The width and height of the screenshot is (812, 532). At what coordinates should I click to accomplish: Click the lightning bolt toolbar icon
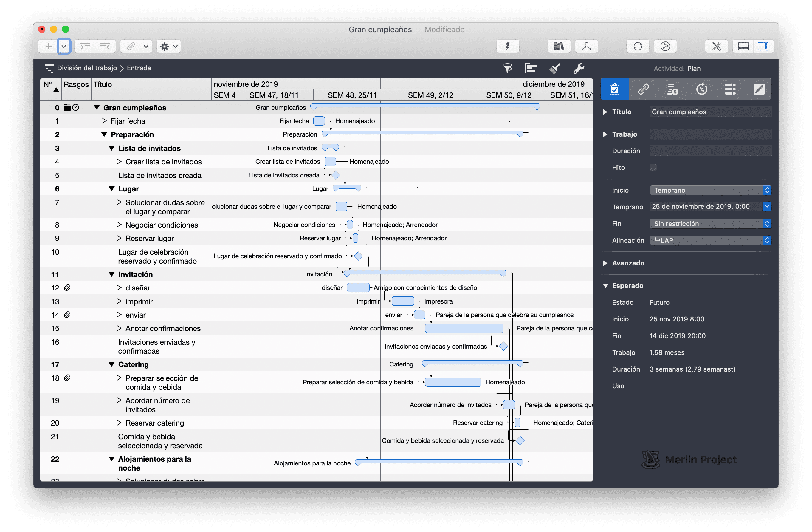(508, 46)
